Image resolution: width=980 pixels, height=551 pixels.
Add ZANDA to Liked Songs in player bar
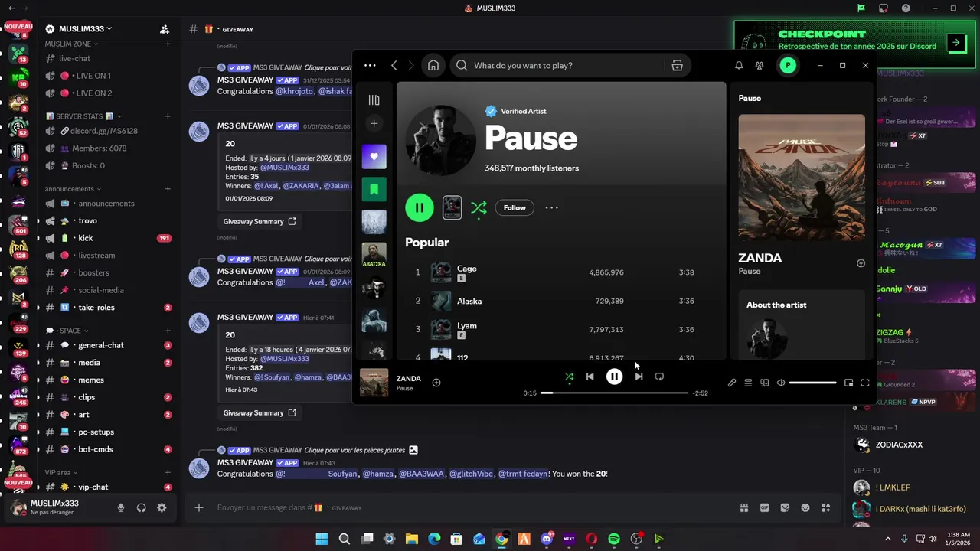[436, 383]
